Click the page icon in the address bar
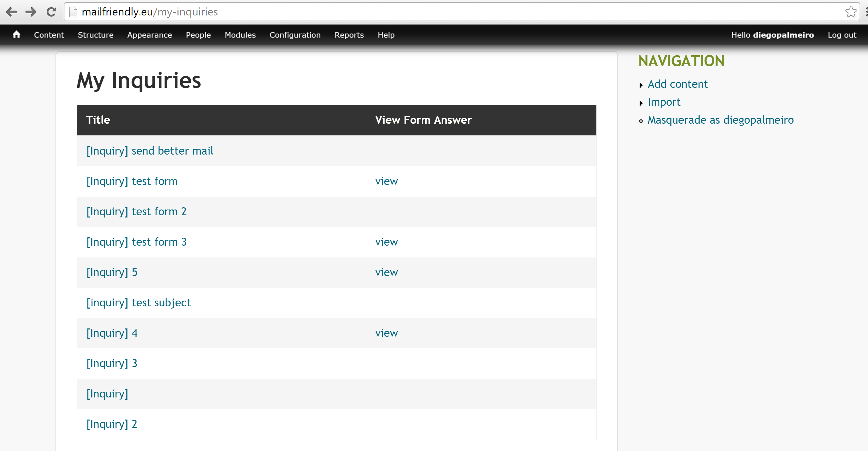868x451 pixels. [x=73, y=12]
